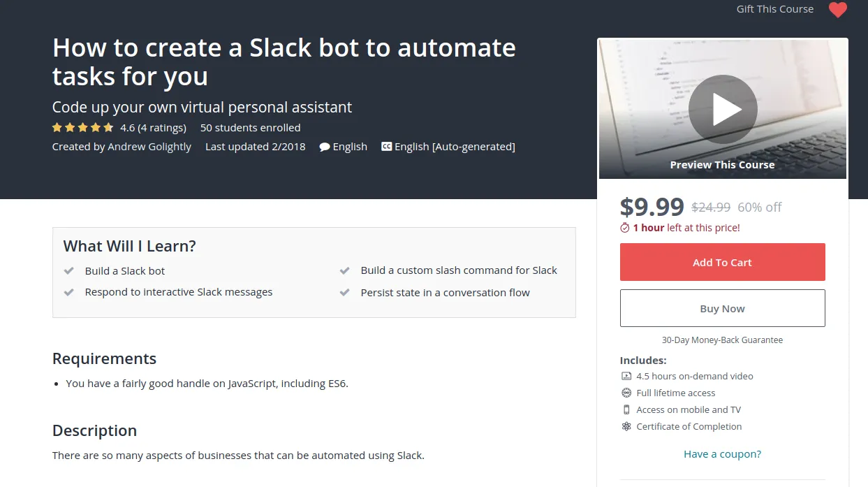Click the lifetime access icon
This screenshot has width=868, height=487.
pyautogui.click(x=626, y=393)
